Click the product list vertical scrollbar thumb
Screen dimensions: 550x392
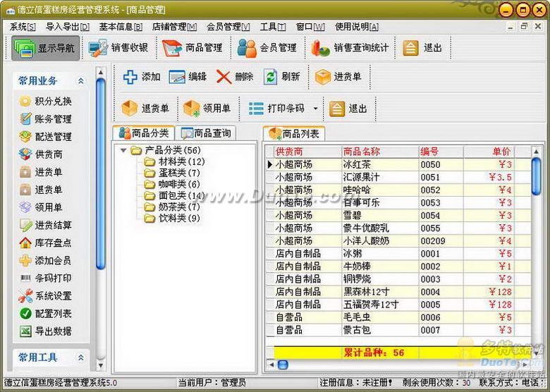536,176
